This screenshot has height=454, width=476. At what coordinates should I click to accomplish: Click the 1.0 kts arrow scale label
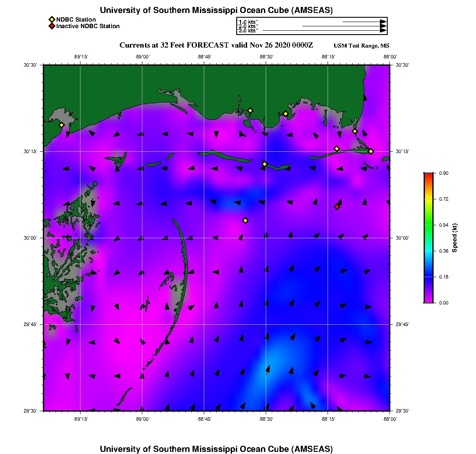(248, 22)
